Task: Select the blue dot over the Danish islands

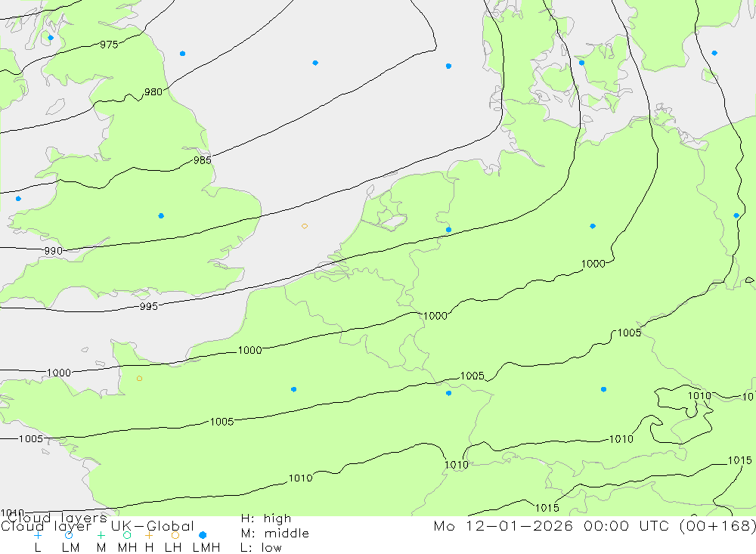Action: tap(582, 63)
